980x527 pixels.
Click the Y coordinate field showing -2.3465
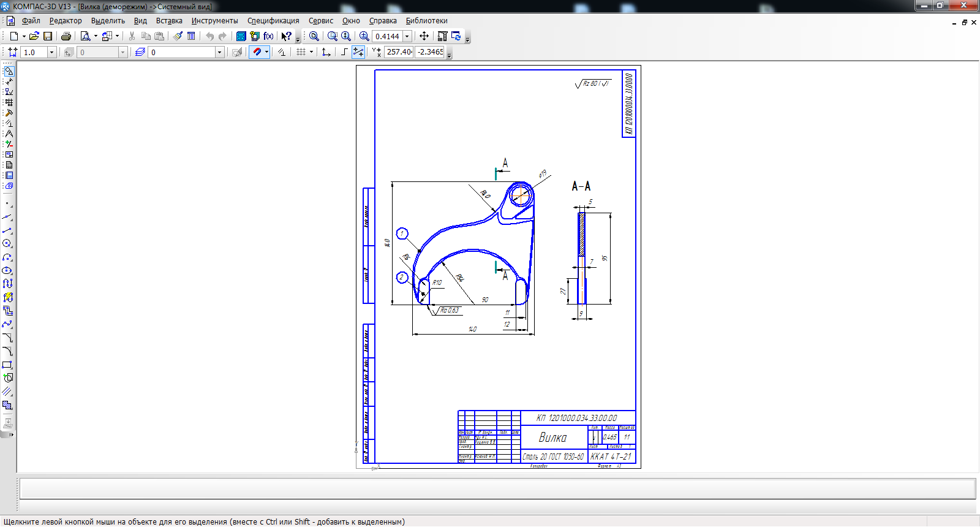click(x=430, y=52)
